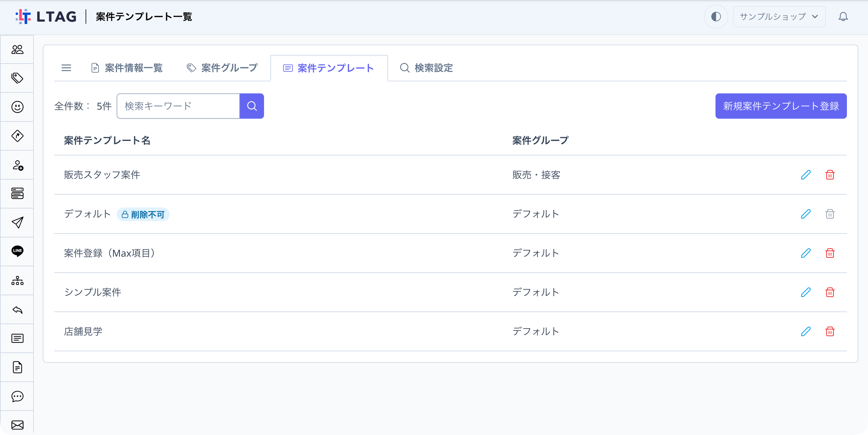Image resolution: width=868 pixels, height=435 pixels.
Task: Focus the 検索キーワード search field
Action: (x=178, y=106)
